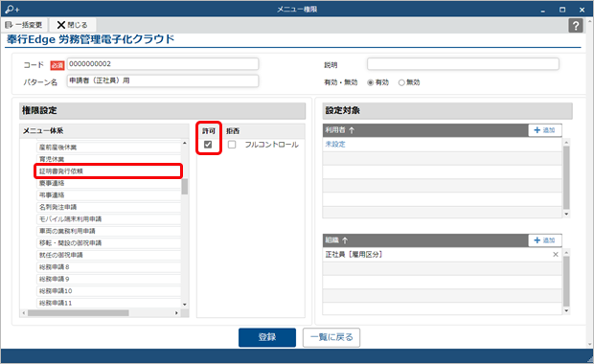Click the menu tree scroll-down arrow

click(185, 305)
